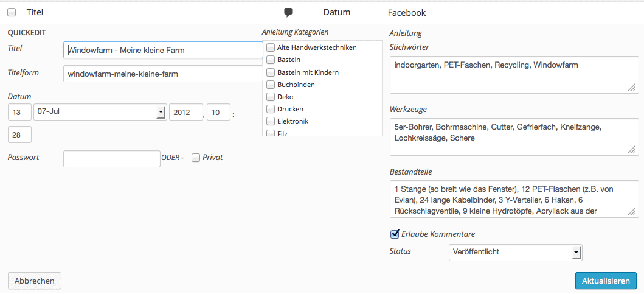The width and height of the screenshot is (644, 294).
Task: Uncheck Erlaube Kommentare
Action: point(395,234)
